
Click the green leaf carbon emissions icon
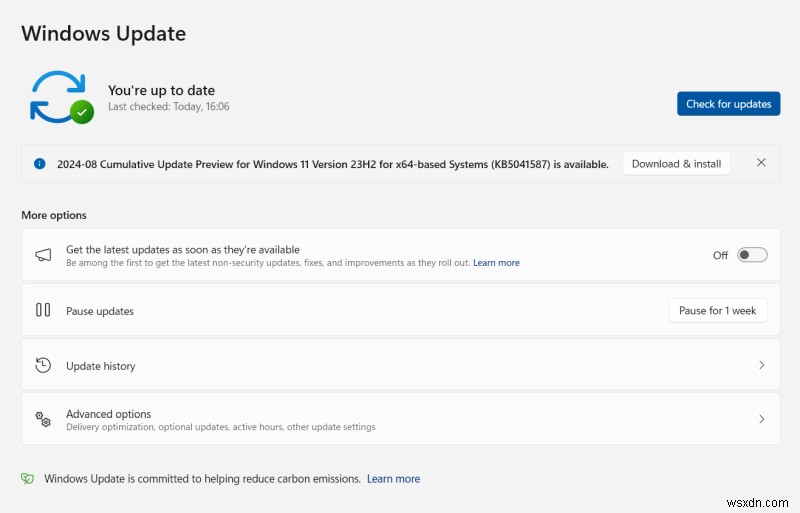[27, 478]
